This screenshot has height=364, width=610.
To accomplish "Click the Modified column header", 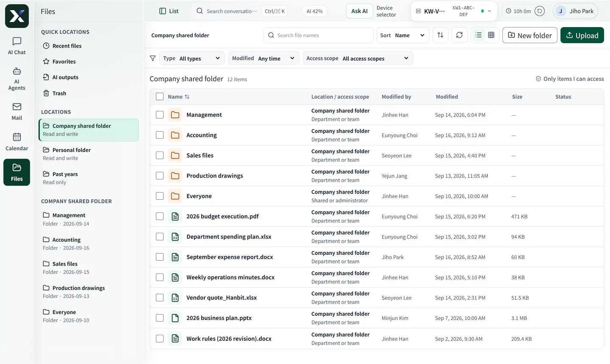I will point(447,97).
